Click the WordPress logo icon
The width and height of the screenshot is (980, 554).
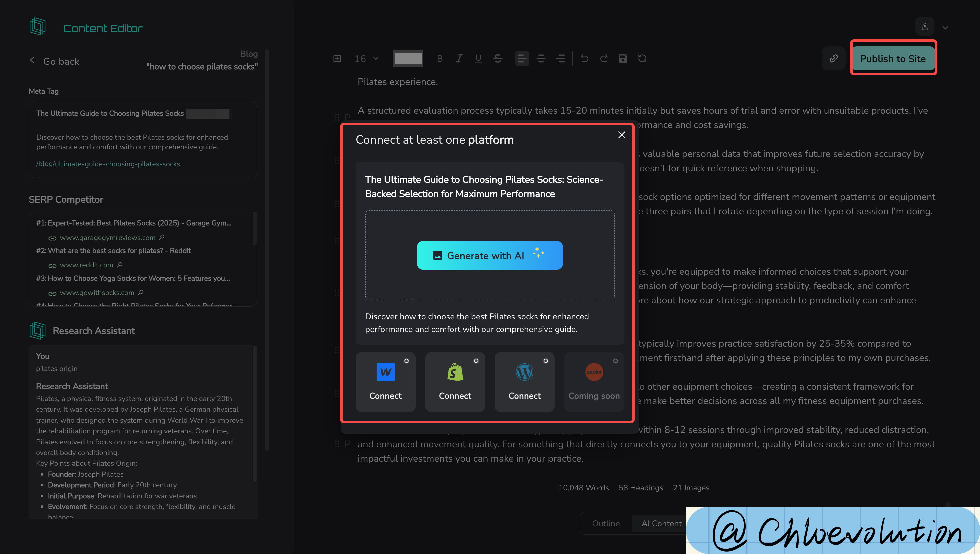coord(525,372)
